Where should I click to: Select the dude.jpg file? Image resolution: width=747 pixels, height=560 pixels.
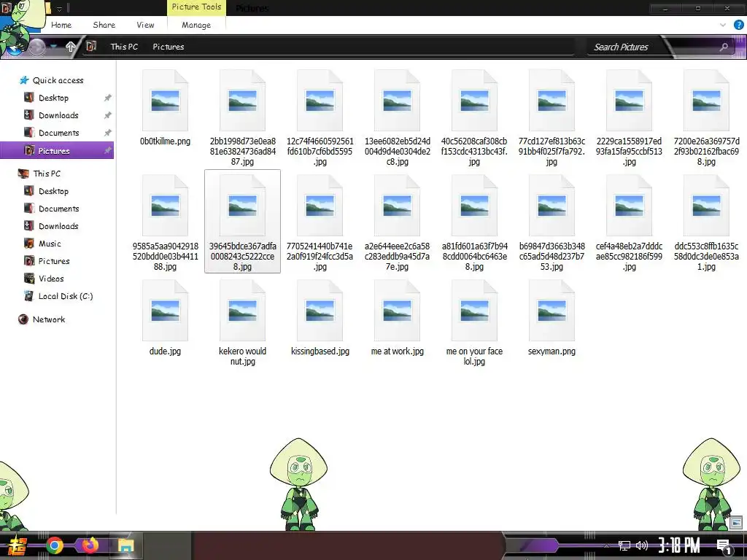pyautogui.click(x=166, y=318)
